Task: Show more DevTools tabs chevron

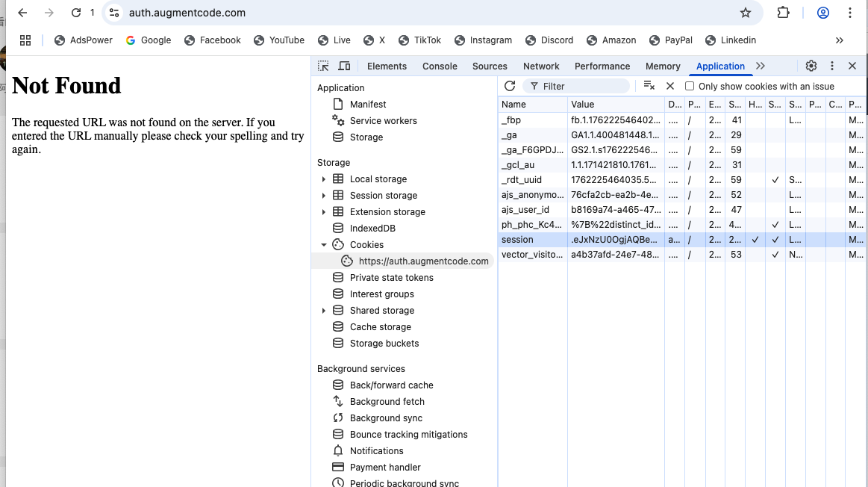Action: 761,66
